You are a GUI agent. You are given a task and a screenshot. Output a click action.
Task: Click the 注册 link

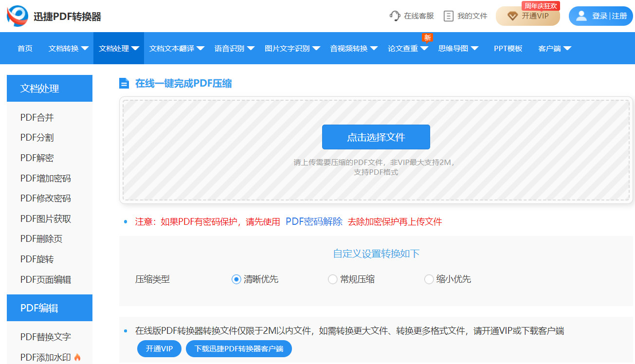point(619,16)
